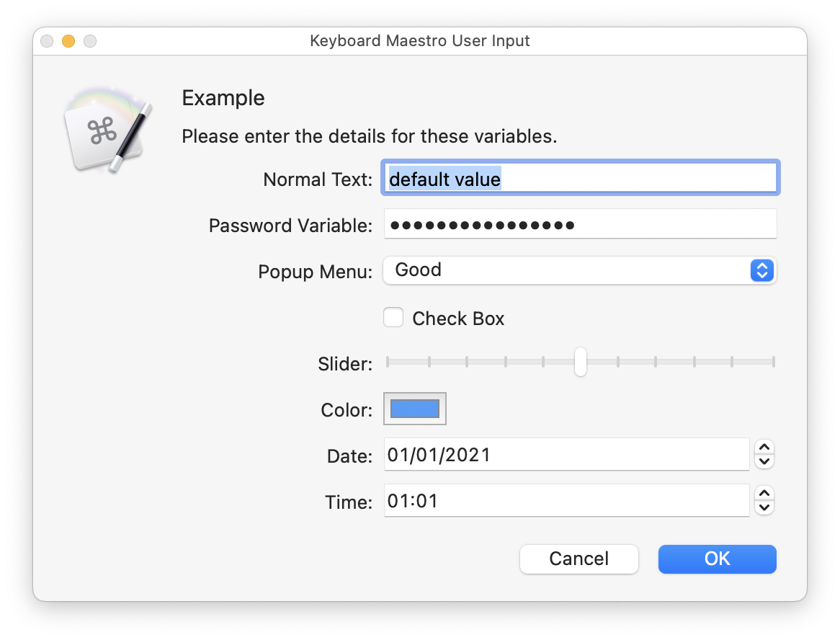Image resolution: width=840 pixels, height=640 pixels.
Task: Click the Keyboard Maestro User Input title bar
Action: pyautogui.click(x=419, y=41)
